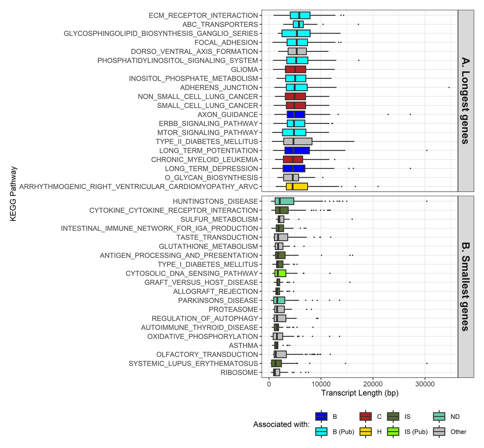
Task: Click the gray Other legend swatch
Action: (439, 432)
